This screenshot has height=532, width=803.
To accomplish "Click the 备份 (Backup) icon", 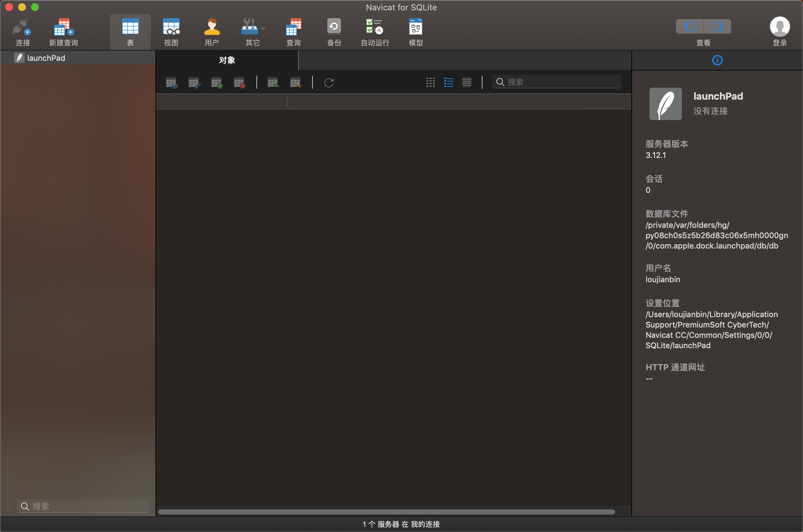I will coord(334,27).
